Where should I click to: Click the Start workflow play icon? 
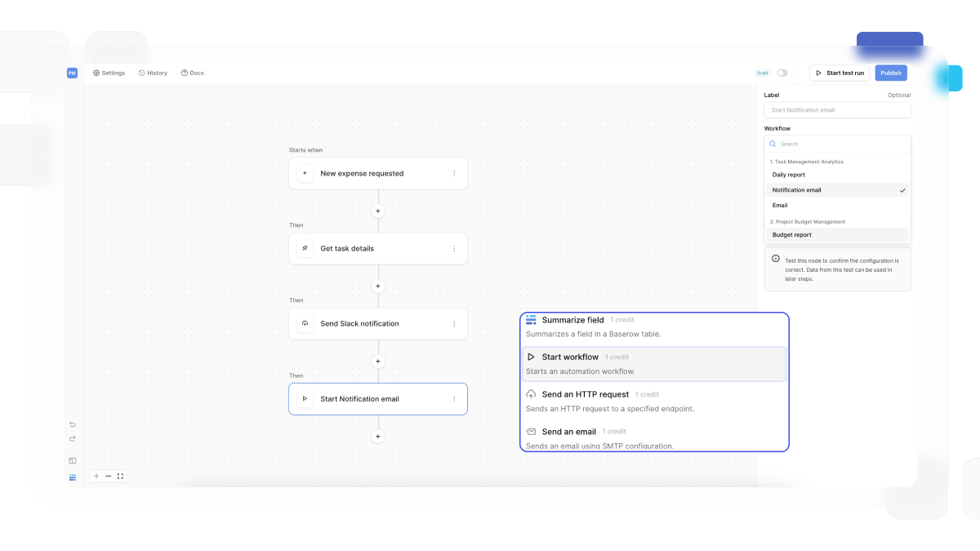[x=531, y=357]
